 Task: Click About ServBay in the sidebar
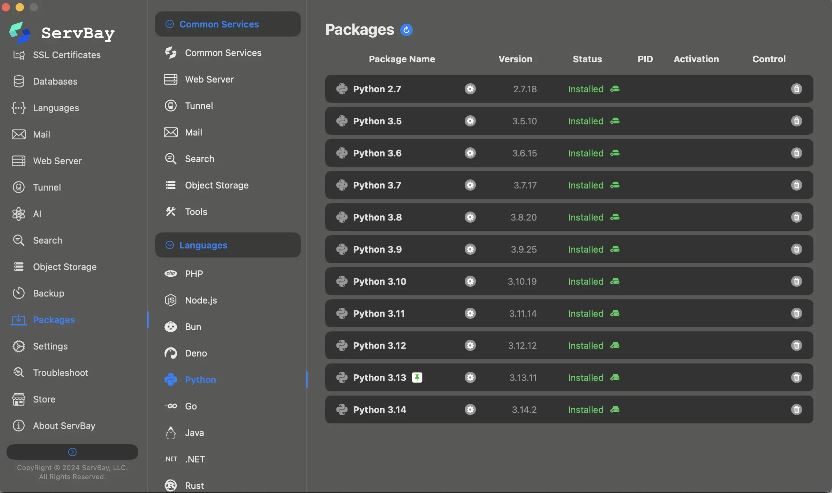[64, 426]
